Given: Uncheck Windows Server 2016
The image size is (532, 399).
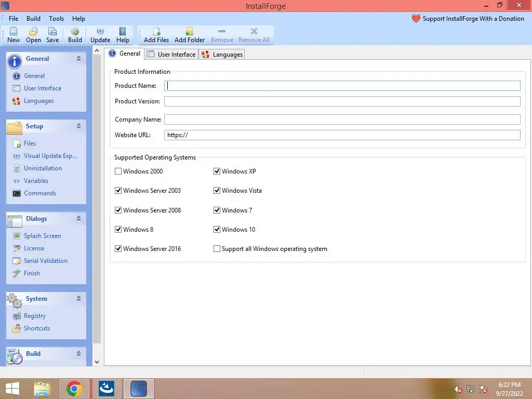Looking at the screenshot, I should click(x=118, y=249).
